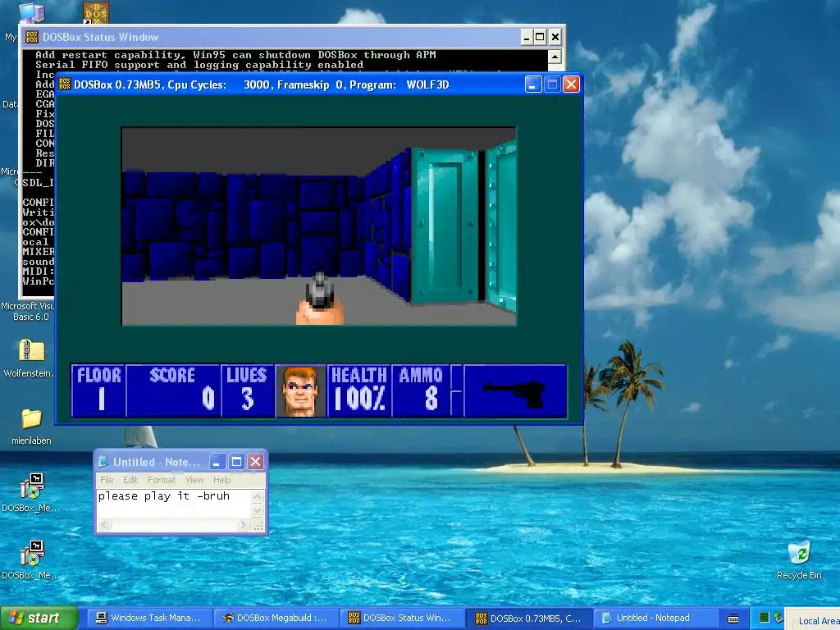The height and width of the screenshot is (630, 840).
Task: Click Notepad horizontal scrollbar right arrow
Action: click(244, 525)
